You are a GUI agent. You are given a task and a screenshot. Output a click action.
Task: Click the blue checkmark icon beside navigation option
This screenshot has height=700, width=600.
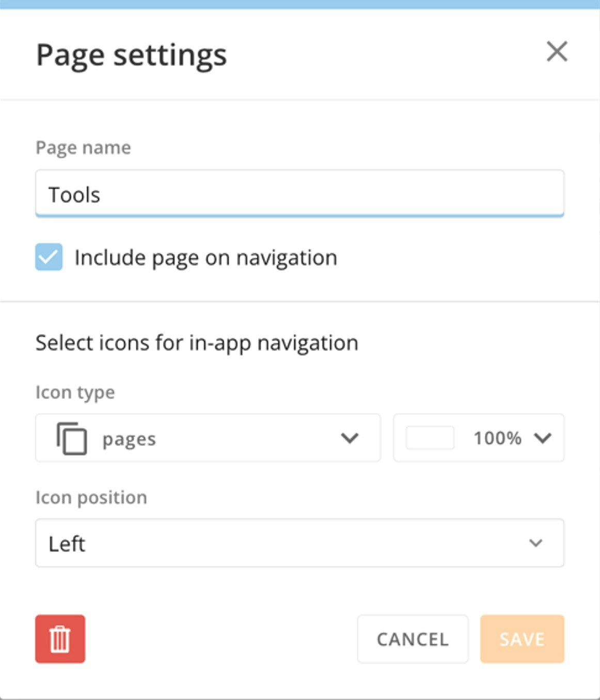tap(49, 257)
